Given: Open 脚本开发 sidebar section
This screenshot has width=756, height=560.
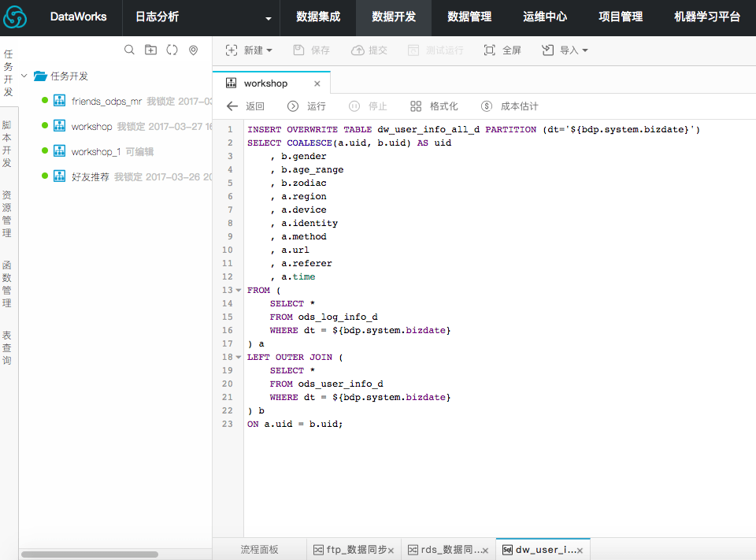Looking at the screenshot, I should click(x=7, y=143).
